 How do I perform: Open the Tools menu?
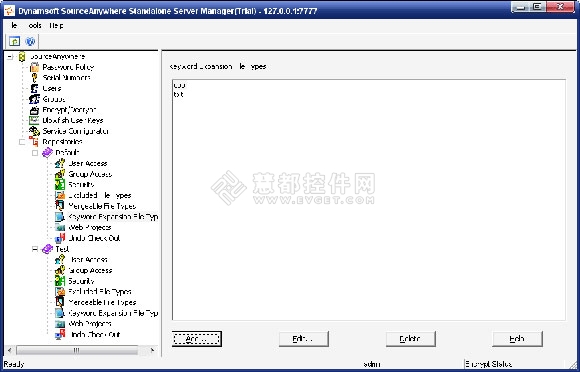(35, 26)
